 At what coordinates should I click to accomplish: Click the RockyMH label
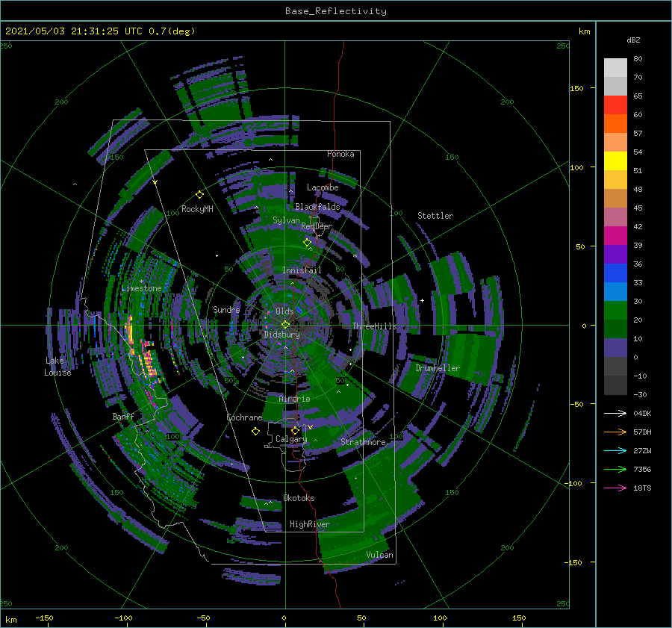[197, 209]
